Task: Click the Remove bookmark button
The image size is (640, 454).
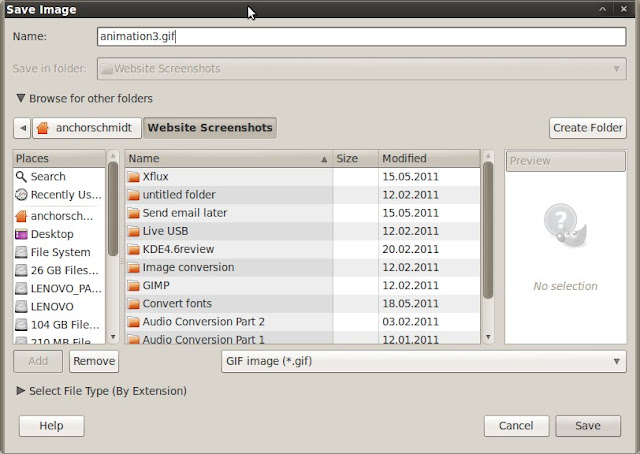Action: (x=94, y=361)
